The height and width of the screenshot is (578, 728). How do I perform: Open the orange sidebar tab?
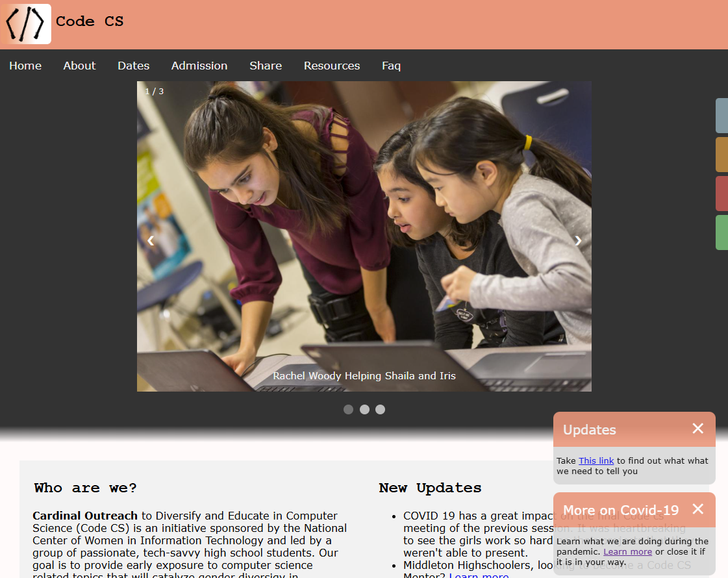click(x=723, y=155)
